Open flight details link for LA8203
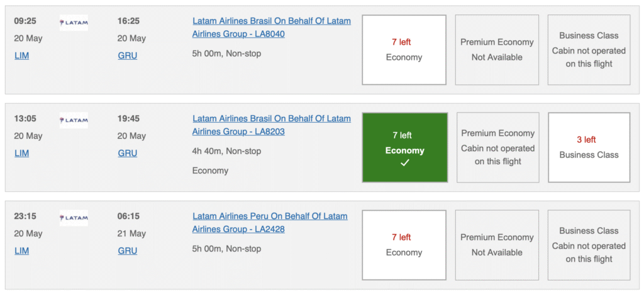The width and height of the screenshot is (644, 295). point(271,125)
